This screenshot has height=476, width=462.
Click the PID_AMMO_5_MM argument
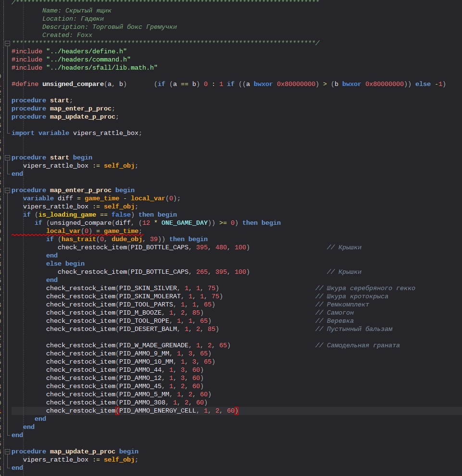(x=144, y=395)
